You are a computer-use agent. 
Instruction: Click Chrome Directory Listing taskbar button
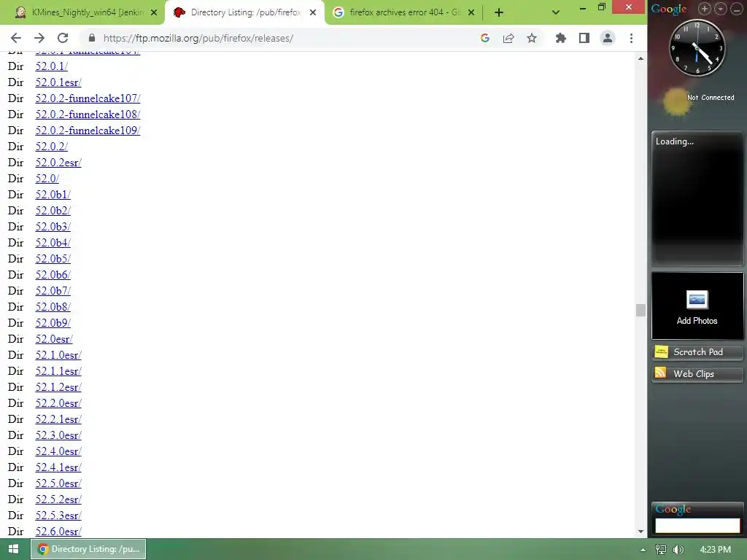[x=88, y=549]
